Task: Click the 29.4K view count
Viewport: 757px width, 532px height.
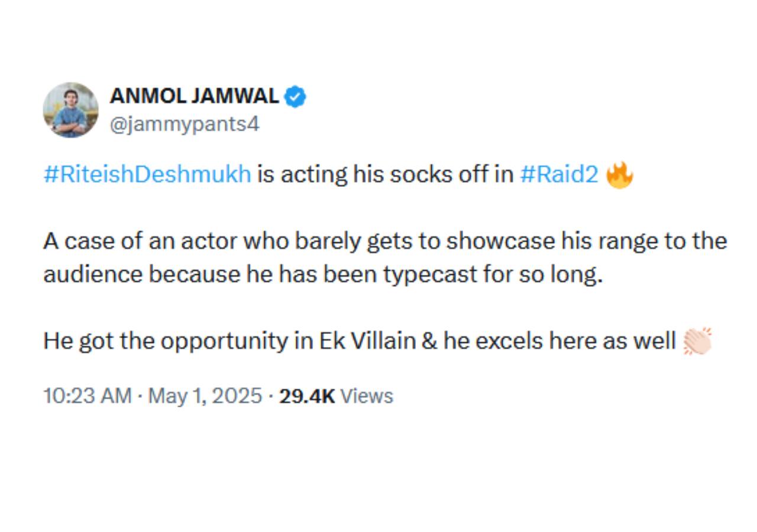Action: pyautogui.click(x=307, y=395)
